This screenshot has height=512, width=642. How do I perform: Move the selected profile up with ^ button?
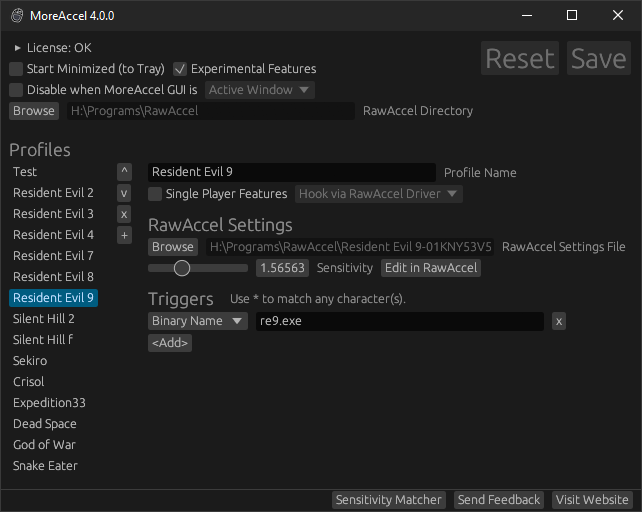(124, 172)
